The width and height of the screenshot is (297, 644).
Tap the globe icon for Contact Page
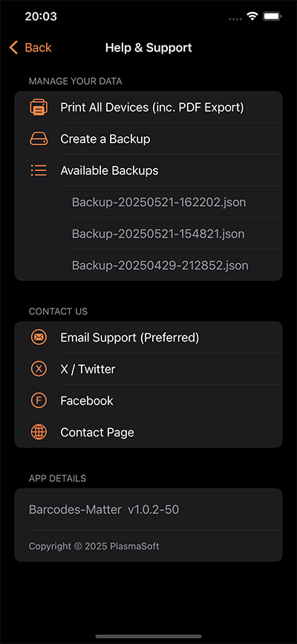point(39,432)
